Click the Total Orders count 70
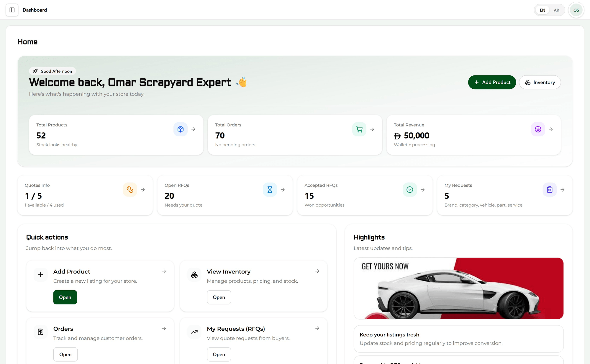 click(220, 136)
